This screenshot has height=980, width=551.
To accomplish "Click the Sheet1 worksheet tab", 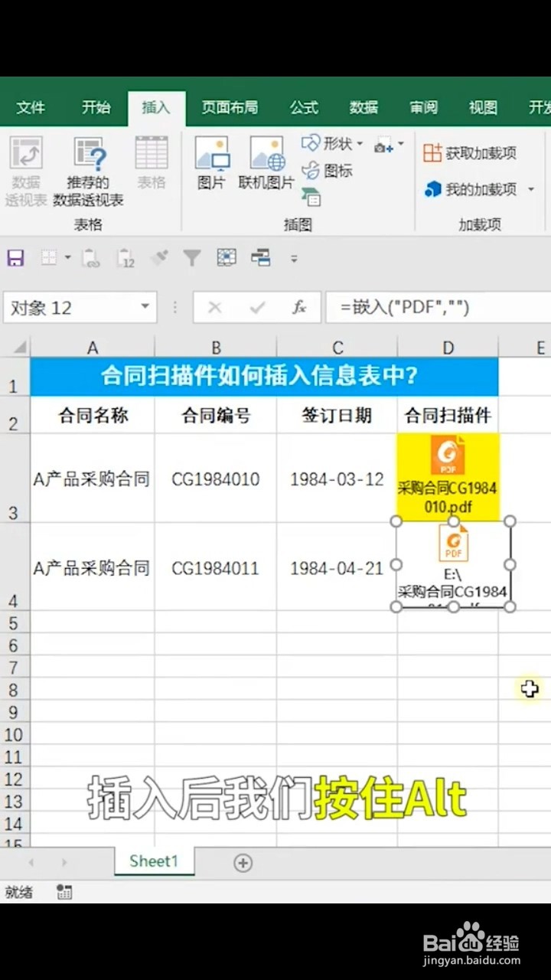I will (154, 861).
